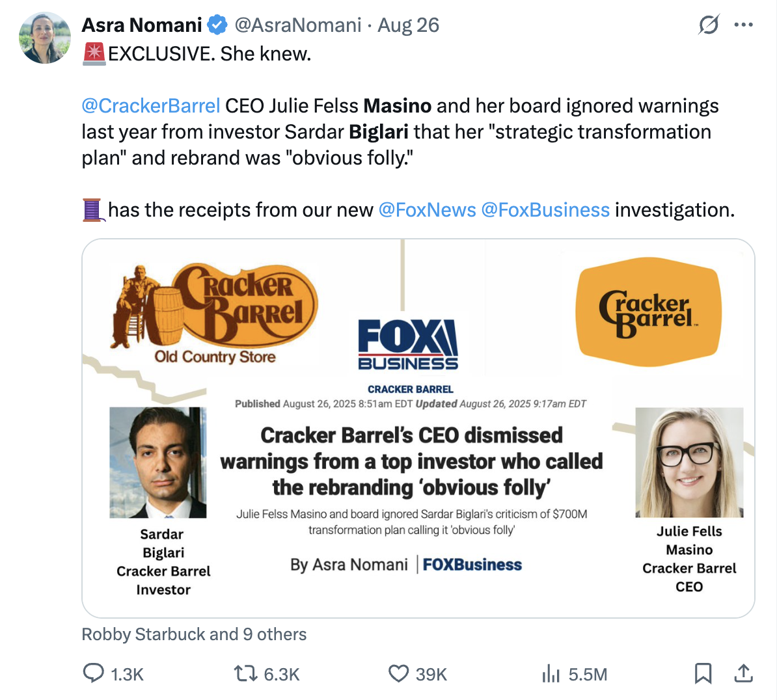777x700 pixels.
Task: Open the three-dot more options menu
Action: point(743,25)
